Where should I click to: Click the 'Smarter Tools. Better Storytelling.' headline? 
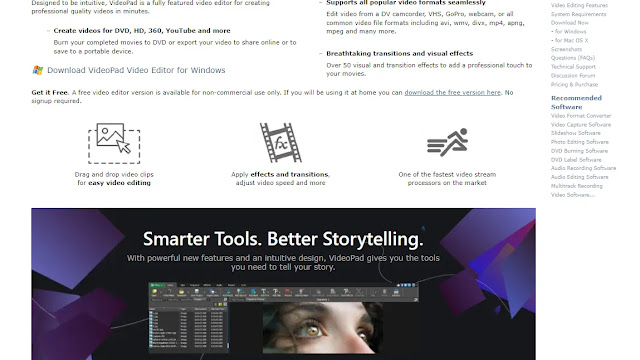click(x=283, y=239)
